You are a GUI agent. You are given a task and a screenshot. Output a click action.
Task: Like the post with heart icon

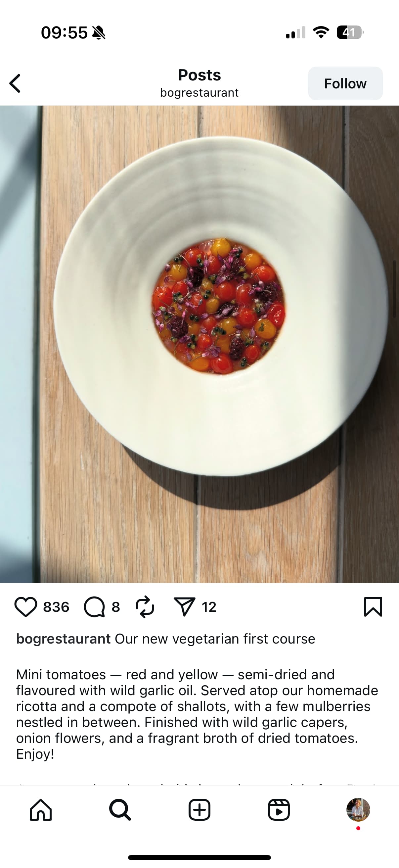point(25,607)
